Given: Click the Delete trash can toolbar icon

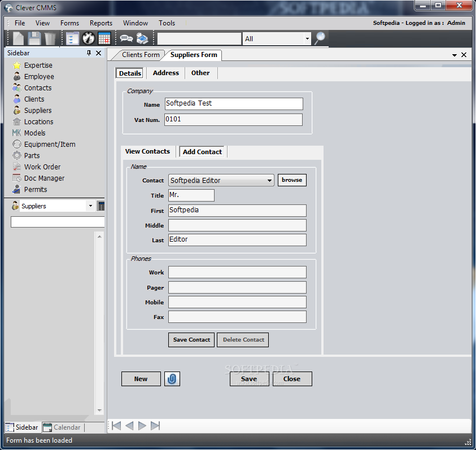Looking at the screenshot, I should click(50, 38).
